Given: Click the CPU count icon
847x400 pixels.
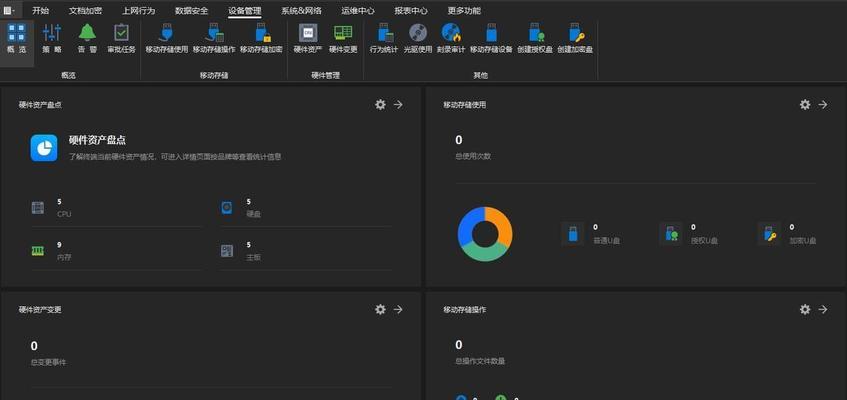Looking at the screenshot, I should (x=37, y=208).
